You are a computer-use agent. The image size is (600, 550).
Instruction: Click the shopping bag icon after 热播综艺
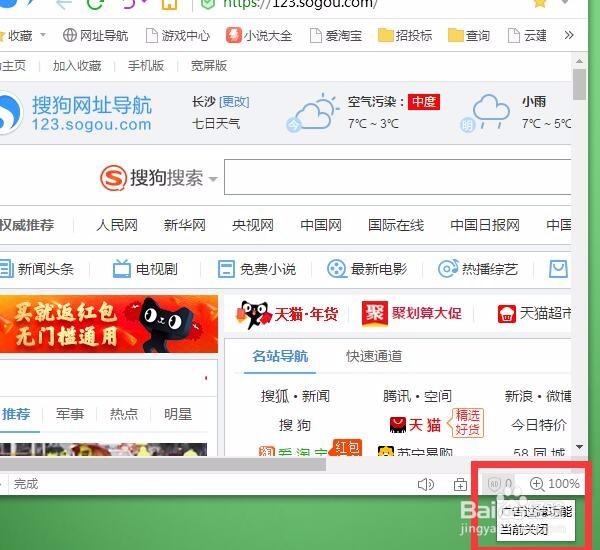click(558, 269)
